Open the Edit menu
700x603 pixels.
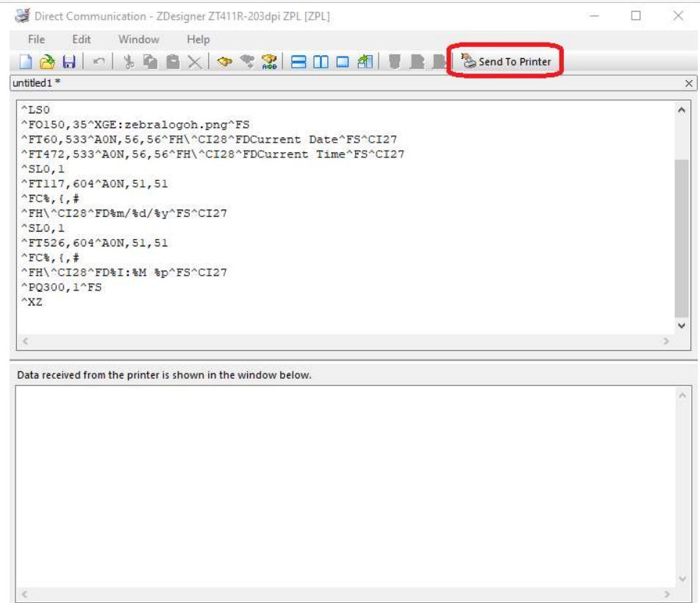tap(81, 40)
